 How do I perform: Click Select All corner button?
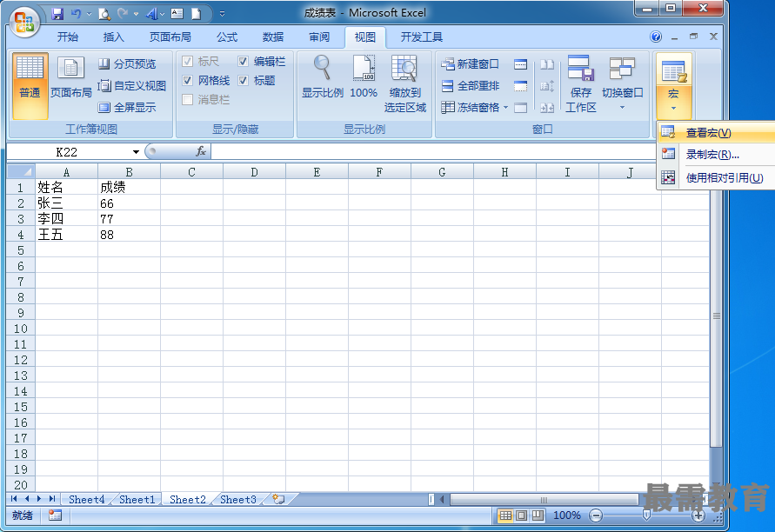[x=21, y=171]
